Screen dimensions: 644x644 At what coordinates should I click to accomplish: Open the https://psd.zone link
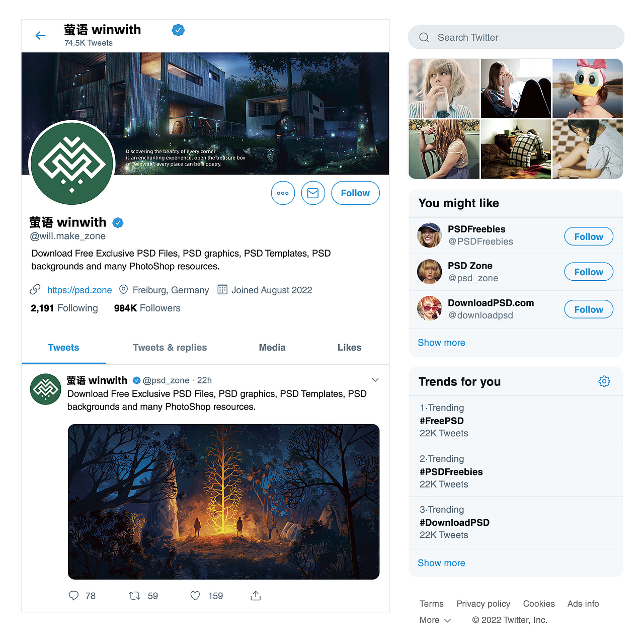click(79, 290)
